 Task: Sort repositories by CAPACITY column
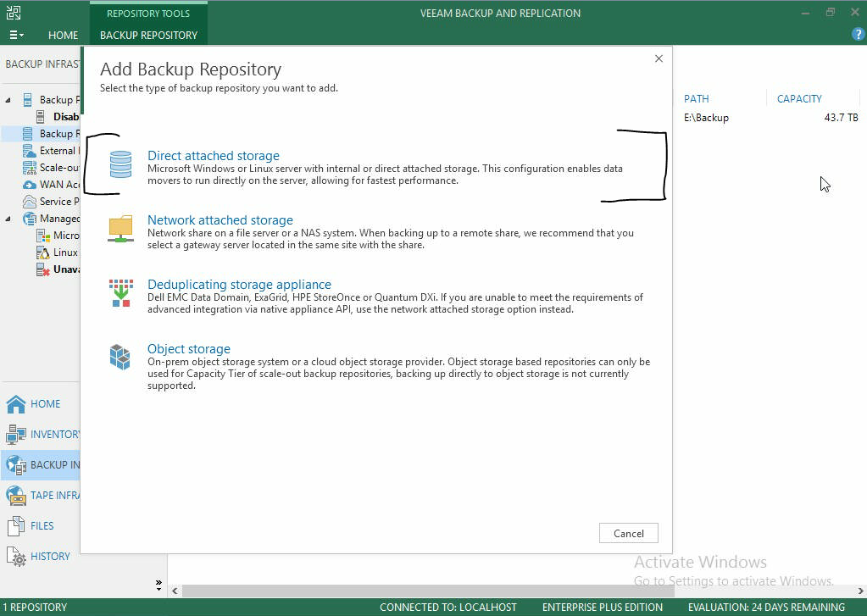(799, 99)
